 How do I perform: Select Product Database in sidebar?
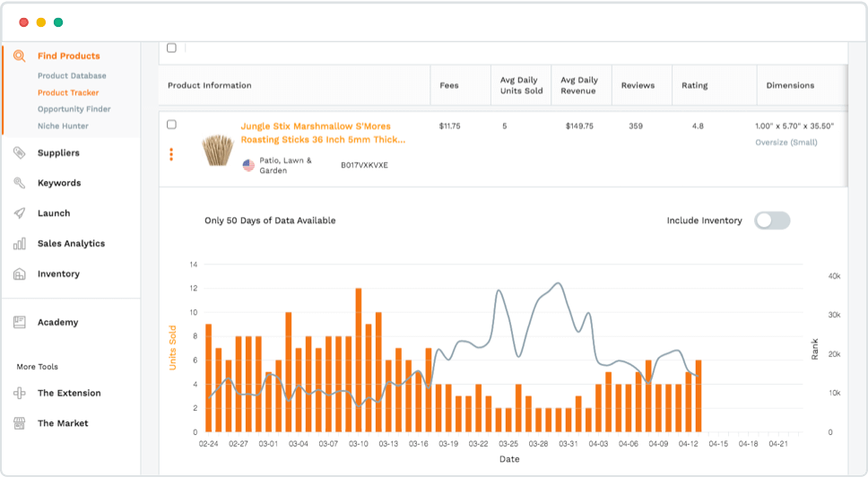(72, 76)
